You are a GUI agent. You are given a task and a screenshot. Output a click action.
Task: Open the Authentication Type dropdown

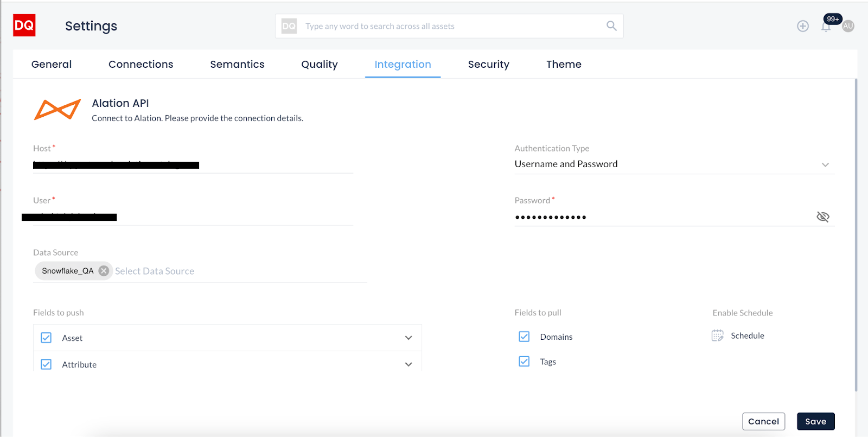tap(674, 164)
